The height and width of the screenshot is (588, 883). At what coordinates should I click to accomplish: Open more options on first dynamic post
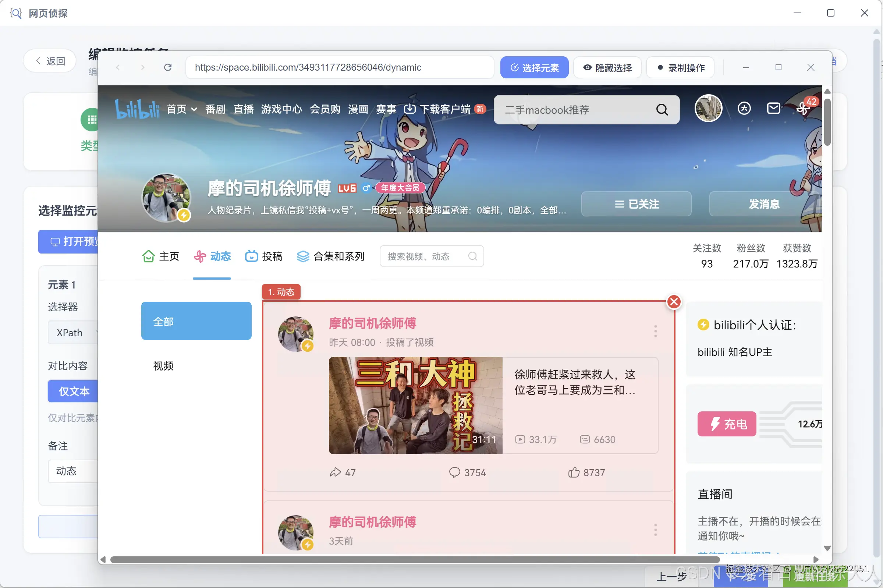[655, 331]
